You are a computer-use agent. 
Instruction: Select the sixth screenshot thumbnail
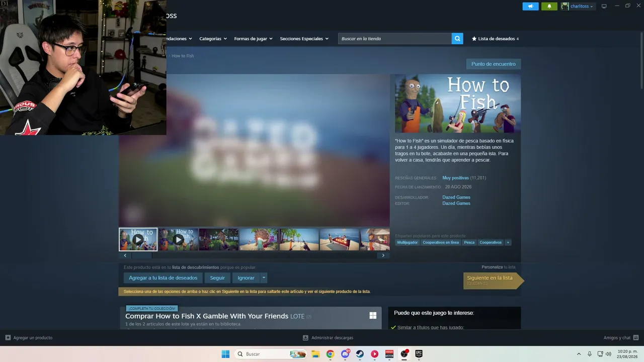(x=339, y=239)
